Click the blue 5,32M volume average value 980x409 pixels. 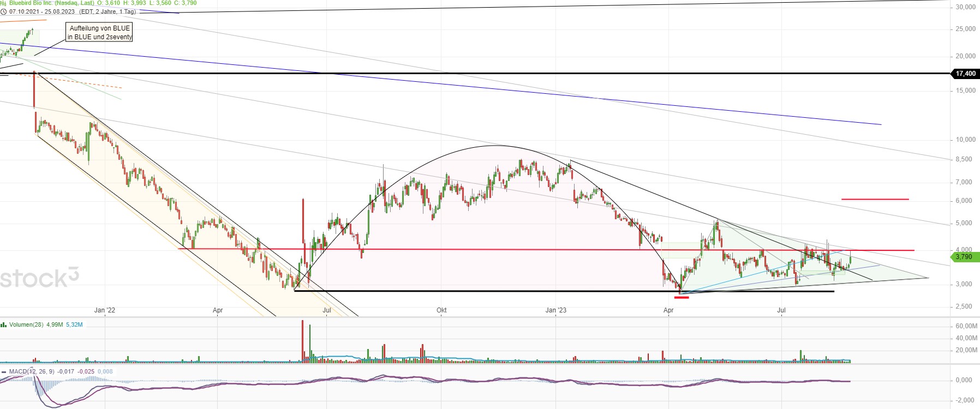[x=74, y=325]
